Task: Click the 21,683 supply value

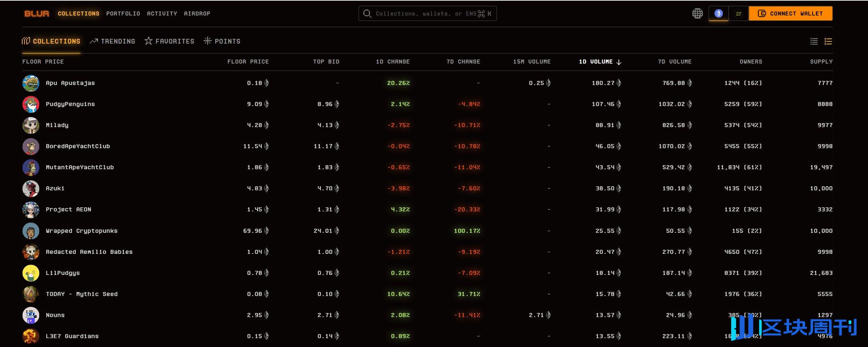Action: point(821,273)
